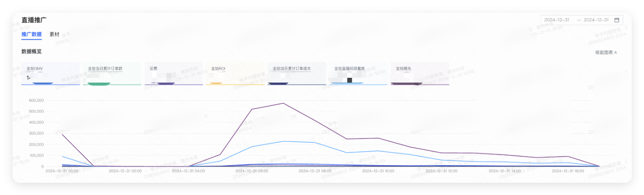
Task: Toggle the 全站当日累计订单数 metric card
Action: click(x=112, y=74)
